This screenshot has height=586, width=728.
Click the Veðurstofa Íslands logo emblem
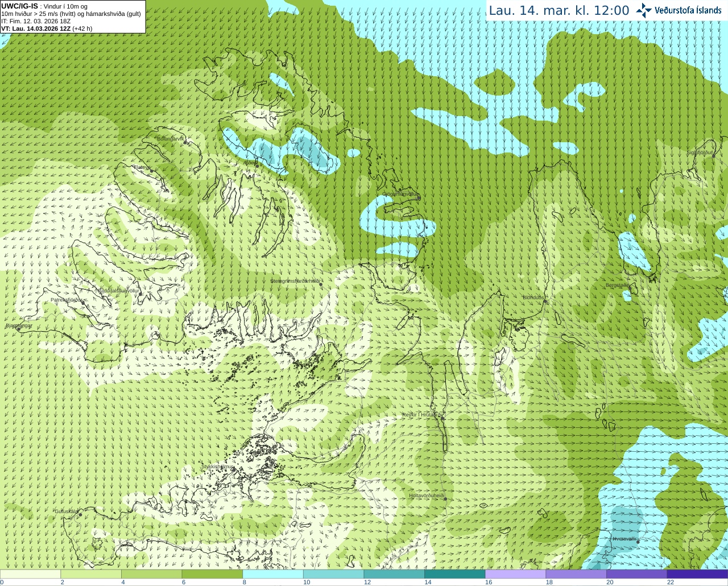click(644, 10)
